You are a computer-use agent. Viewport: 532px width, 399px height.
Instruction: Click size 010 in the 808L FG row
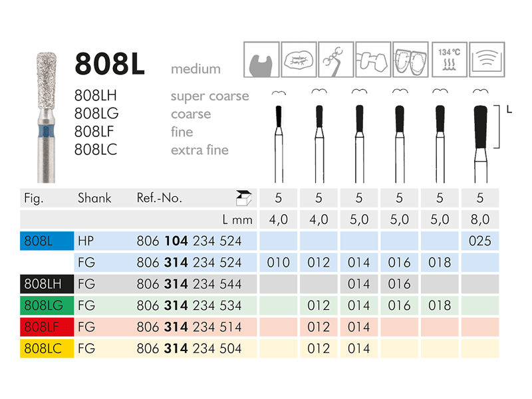tap(278, 263)
